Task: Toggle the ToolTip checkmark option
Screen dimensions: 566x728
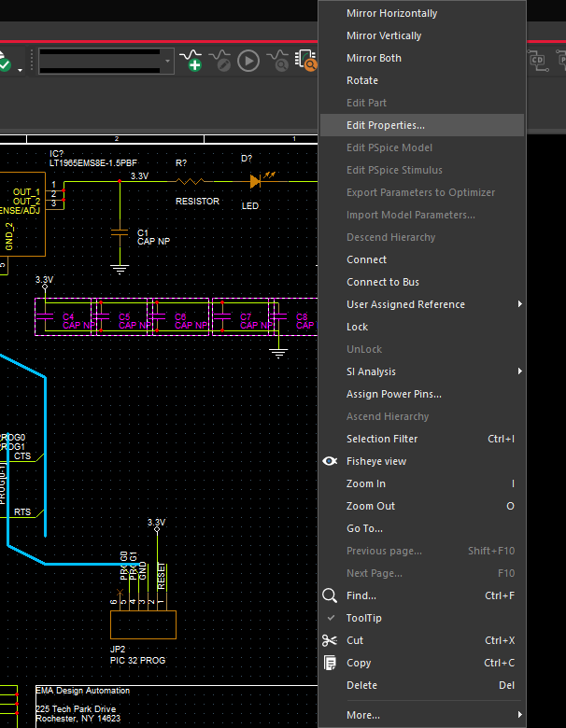Action: point(422,618)
